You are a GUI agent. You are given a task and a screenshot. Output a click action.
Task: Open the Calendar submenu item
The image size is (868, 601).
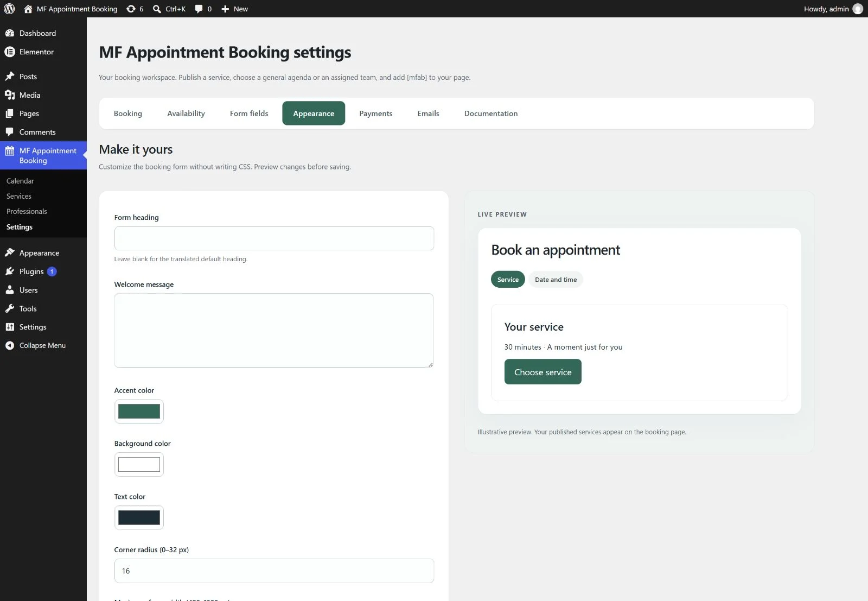tap(20, 181)
